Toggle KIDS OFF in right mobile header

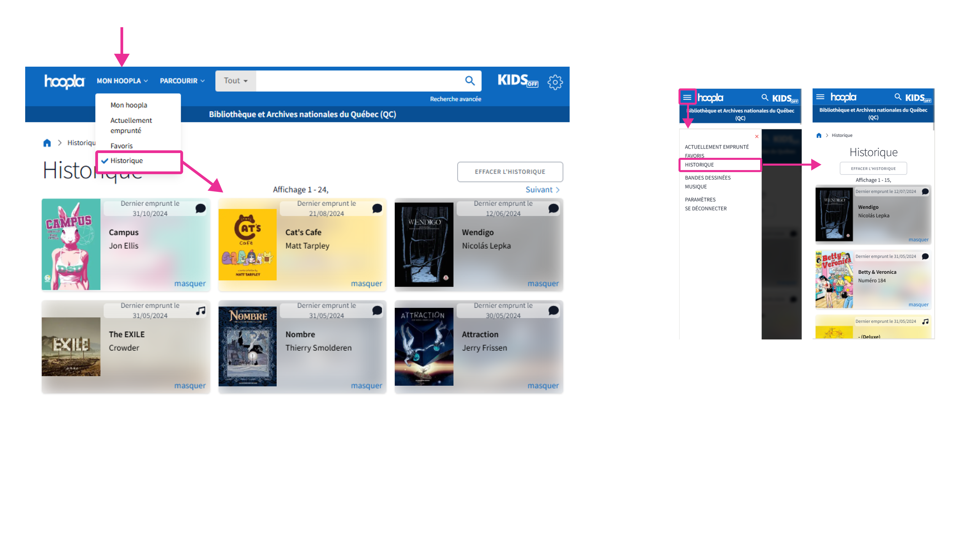(918, 98)
